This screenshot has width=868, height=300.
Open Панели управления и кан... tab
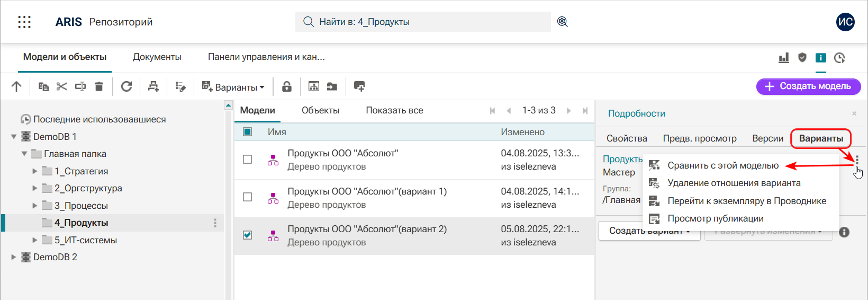tap(266, 57)
